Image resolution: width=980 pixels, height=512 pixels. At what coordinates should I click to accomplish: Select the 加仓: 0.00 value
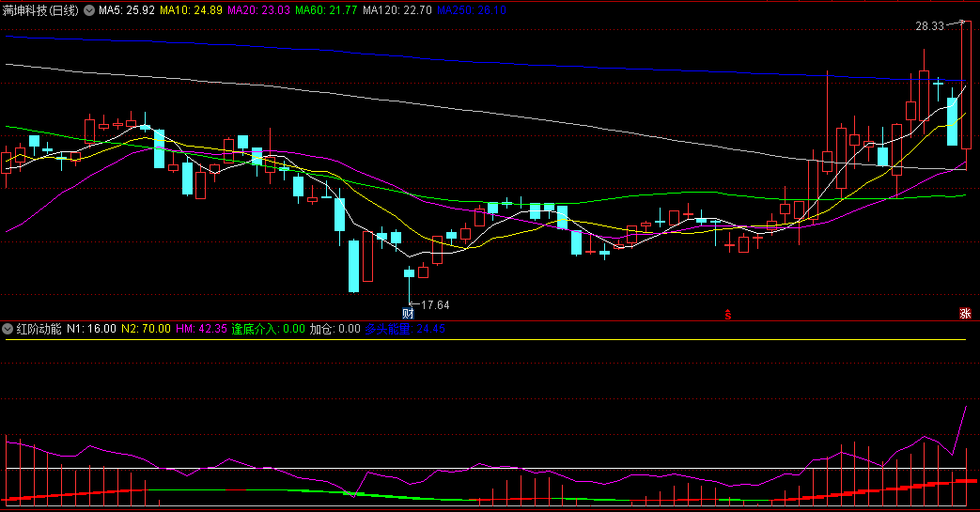(x=335, y=329)
